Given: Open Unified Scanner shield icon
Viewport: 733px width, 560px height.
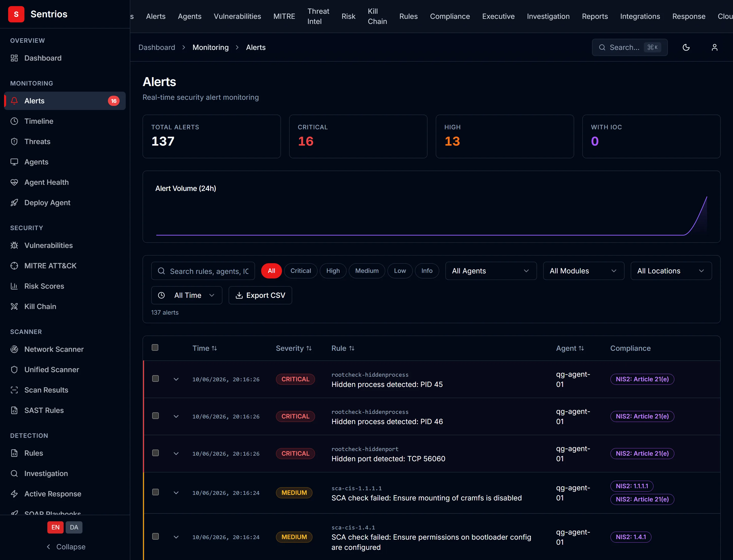Looking at the screenshot, I should (14, 369).
